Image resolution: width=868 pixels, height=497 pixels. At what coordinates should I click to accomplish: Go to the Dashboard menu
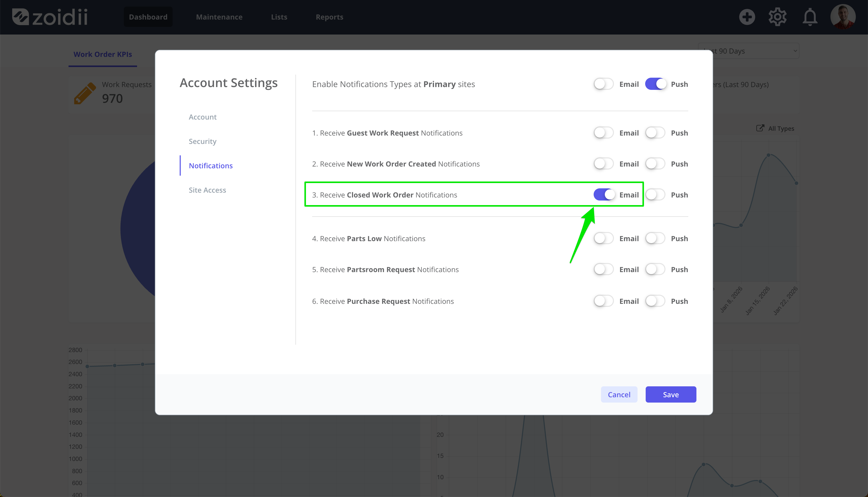point(148,17)
